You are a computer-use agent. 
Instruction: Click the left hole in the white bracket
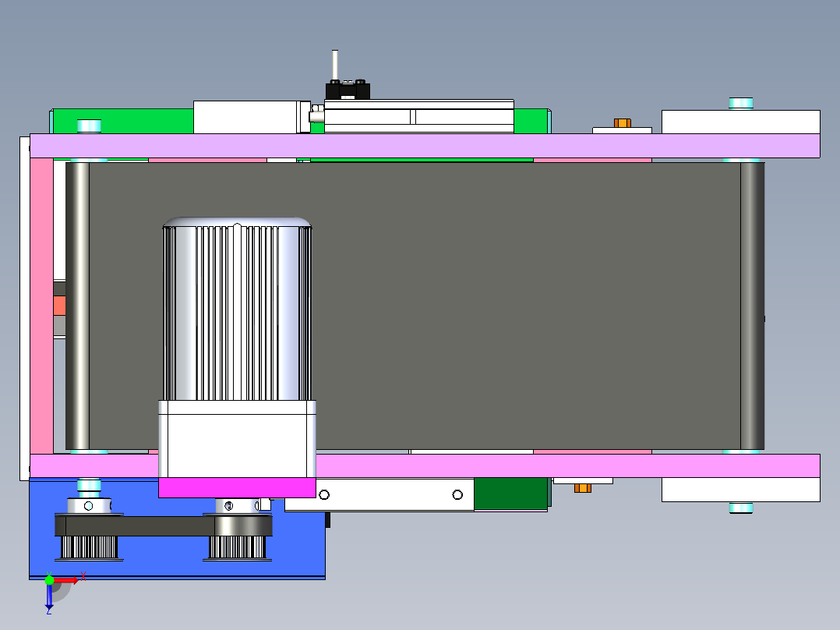pos(324,495)
